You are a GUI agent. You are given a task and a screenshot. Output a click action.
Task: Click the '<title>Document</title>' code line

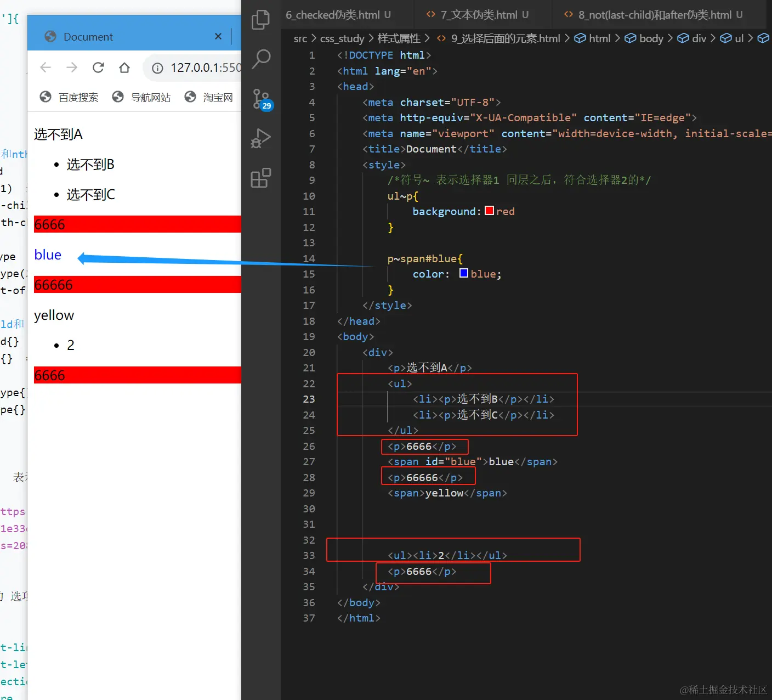[435, 149]
